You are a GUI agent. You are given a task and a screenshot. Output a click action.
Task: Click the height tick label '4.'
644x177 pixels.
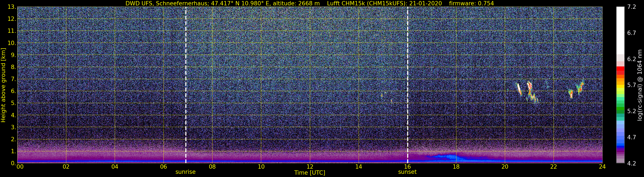[x=13, y=115]
